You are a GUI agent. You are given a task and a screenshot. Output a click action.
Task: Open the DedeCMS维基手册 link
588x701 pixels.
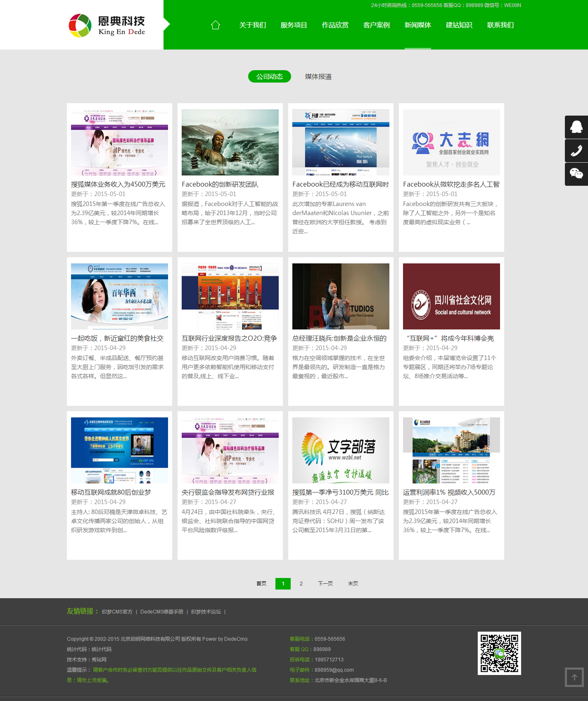(161, 612)
